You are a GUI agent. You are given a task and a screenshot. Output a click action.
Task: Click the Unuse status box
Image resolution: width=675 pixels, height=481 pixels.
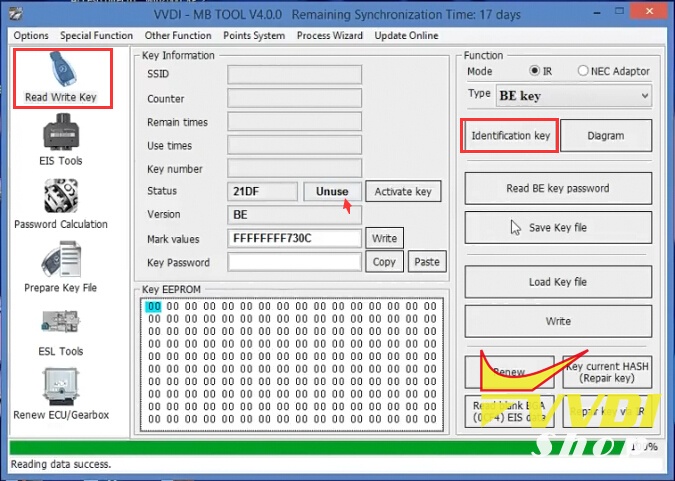click(332, 191)
